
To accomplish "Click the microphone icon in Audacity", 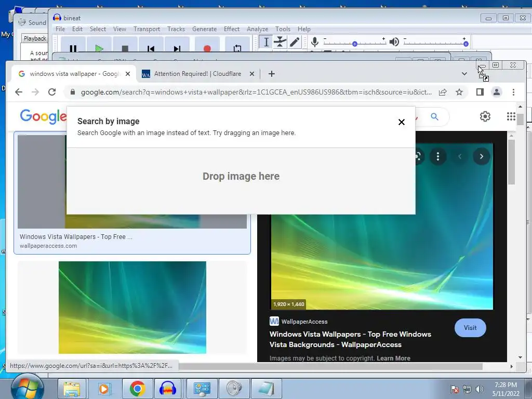I will tap(314, 42).
